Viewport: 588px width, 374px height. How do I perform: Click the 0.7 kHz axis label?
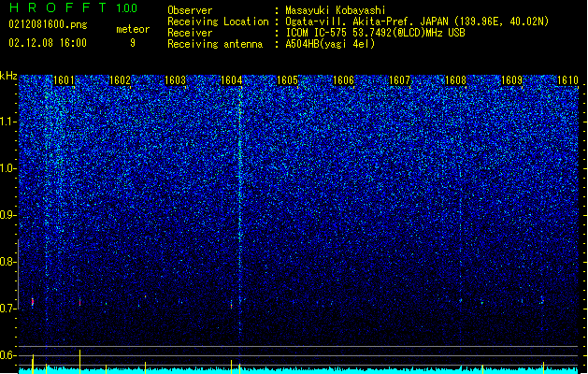(x=7, y=309)
